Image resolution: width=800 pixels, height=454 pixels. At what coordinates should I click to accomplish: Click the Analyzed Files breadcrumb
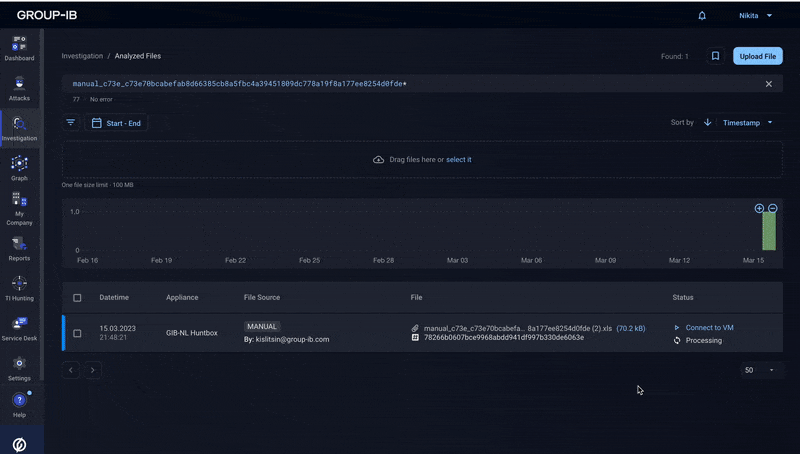tap(138, 56)
